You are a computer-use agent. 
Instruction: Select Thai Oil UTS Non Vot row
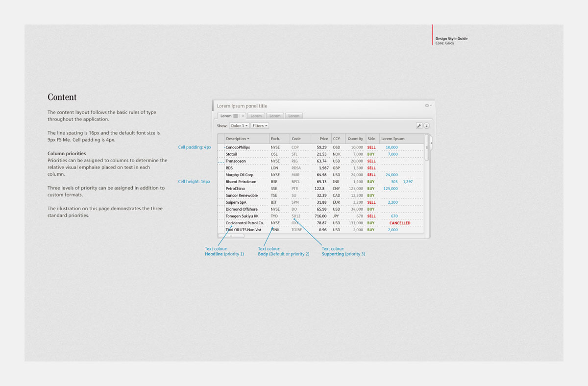point(320,229)
